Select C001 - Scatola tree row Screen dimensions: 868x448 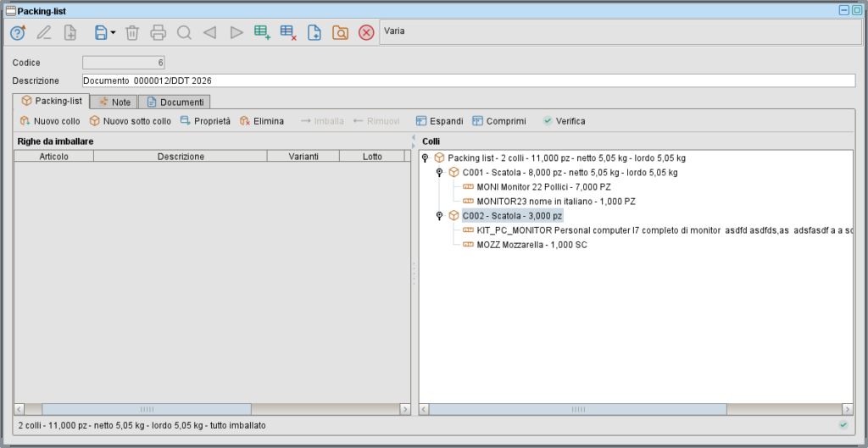coord(570,173)
